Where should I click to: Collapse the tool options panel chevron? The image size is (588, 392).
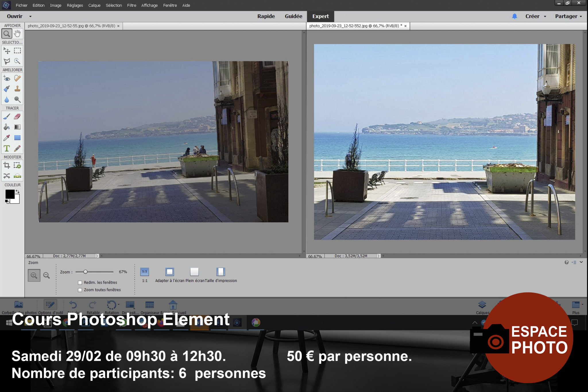(x=581, y=262)
